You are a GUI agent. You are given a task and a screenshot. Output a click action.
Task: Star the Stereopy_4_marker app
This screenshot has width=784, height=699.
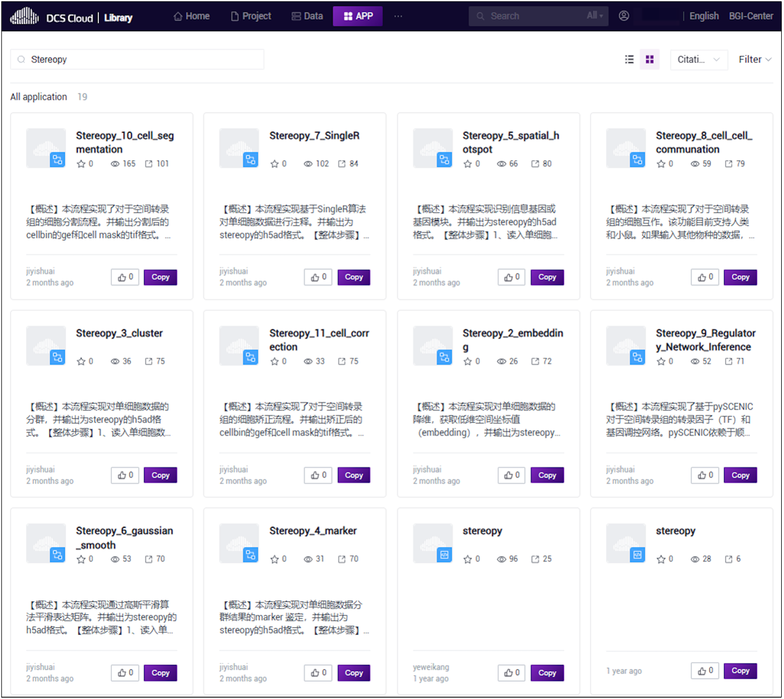(x=275, y=559)
